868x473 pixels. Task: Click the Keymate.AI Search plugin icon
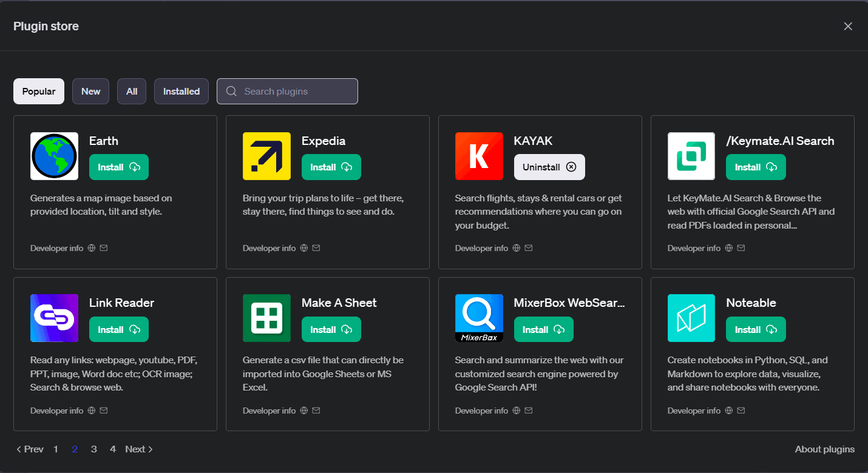click(691, 156)
